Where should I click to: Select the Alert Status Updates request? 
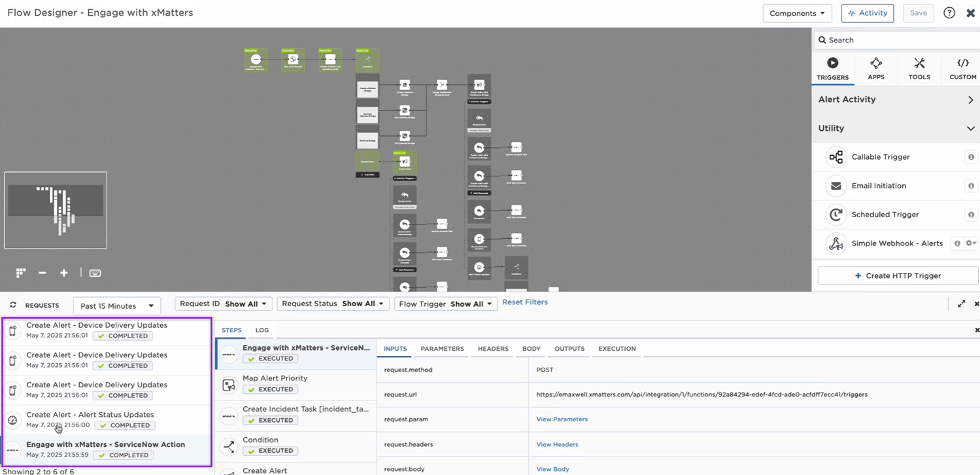tap(107, 420)
